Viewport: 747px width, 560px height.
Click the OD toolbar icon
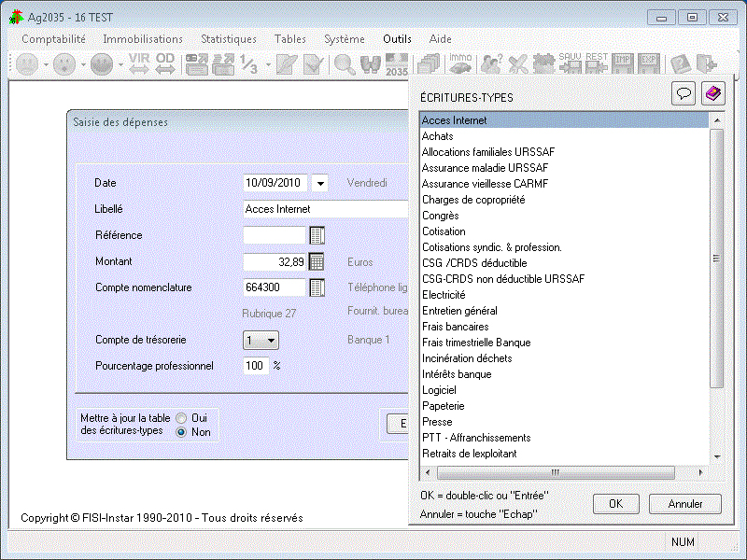[x=165, y=63]
